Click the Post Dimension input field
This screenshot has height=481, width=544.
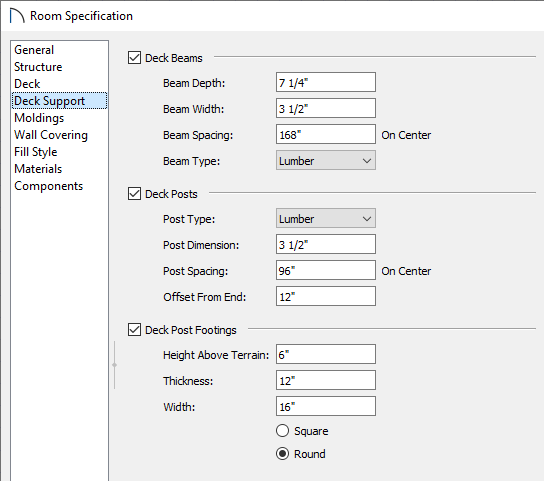326,244
